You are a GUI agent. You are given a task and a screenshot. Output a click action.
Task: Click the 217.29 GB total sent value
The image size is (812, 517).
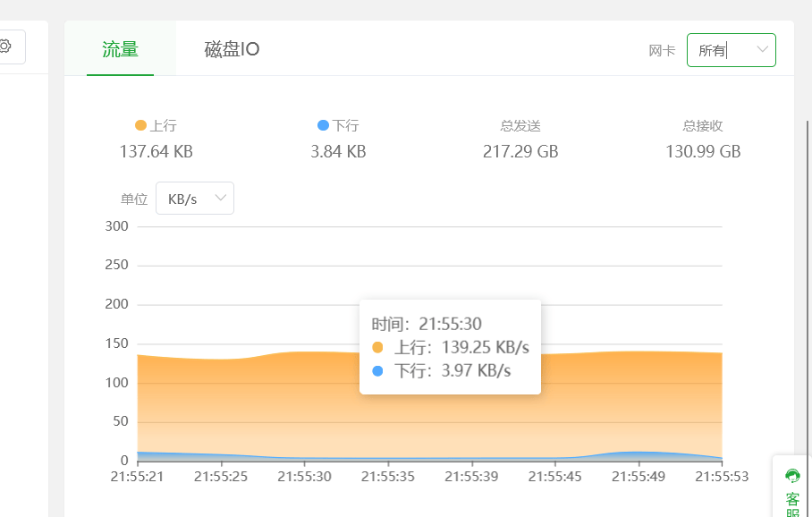point(520,152)
